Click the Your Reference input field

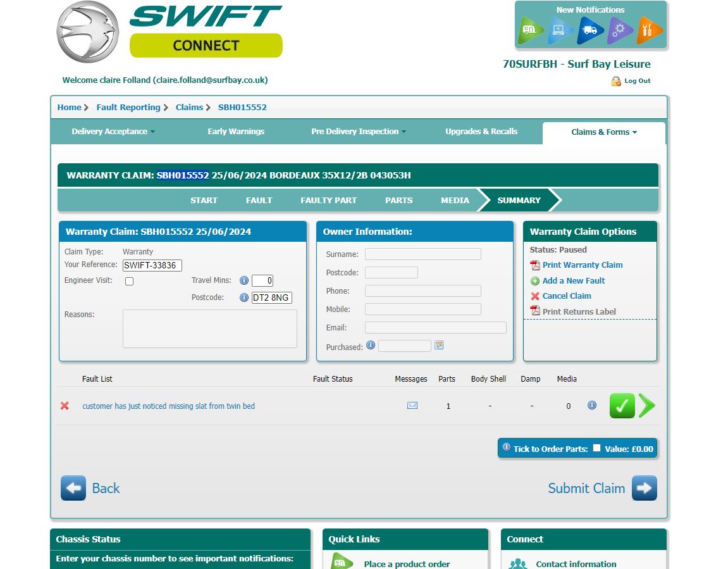tap(152, 265)
